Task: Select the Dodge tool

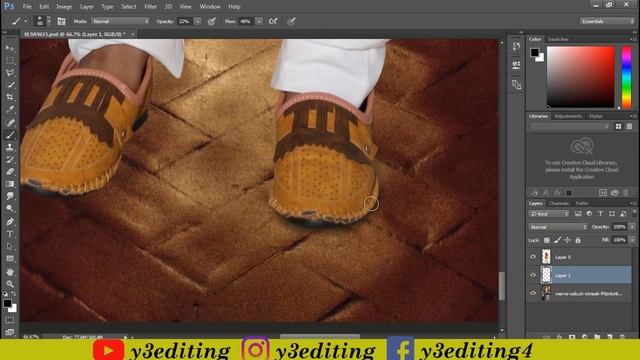Action: tap(10, 209)
